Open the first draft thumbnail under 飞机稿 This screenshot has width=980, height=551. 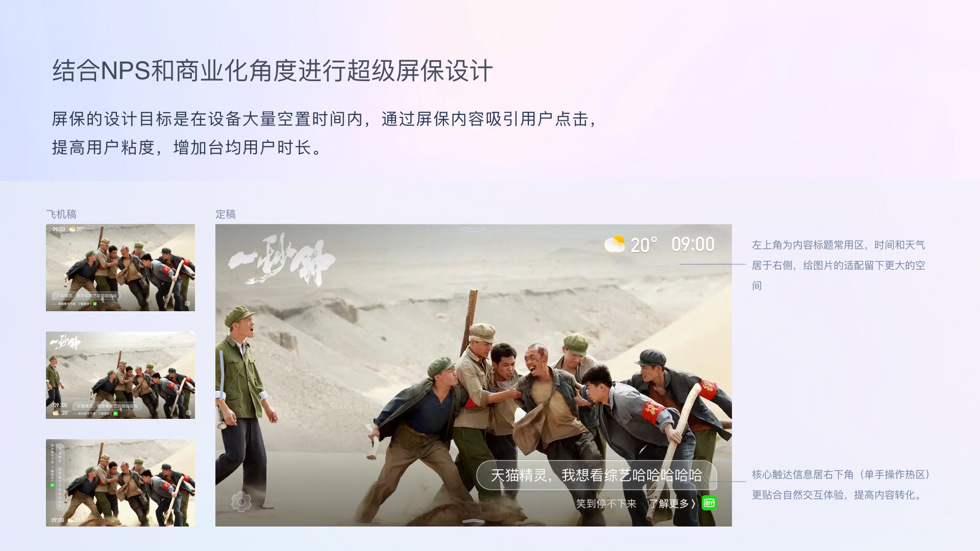(x=120, y=267)
